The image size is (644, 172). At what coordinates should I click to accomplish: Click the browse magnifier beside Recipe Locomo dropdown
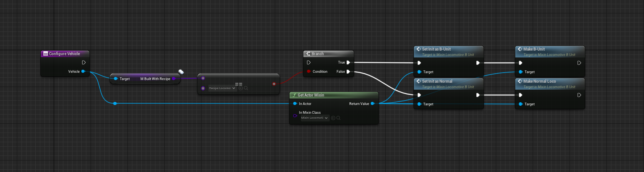246,88
